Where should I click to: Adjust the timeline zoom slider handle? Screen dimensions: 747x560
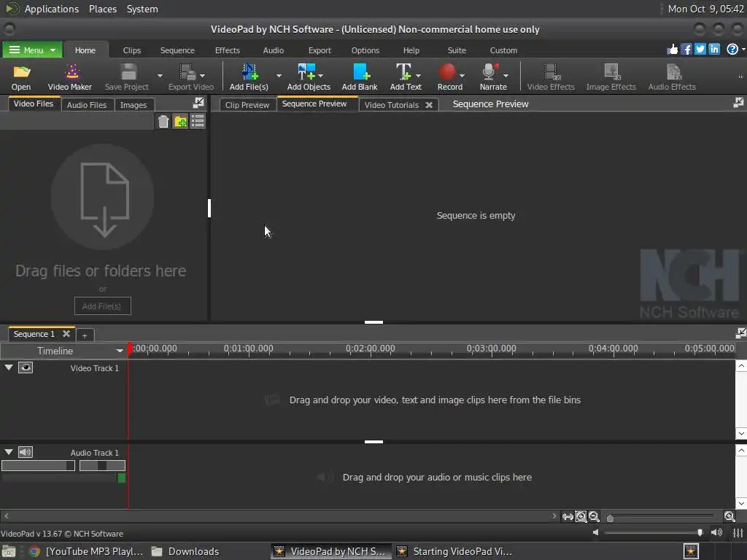click(610, 518)
